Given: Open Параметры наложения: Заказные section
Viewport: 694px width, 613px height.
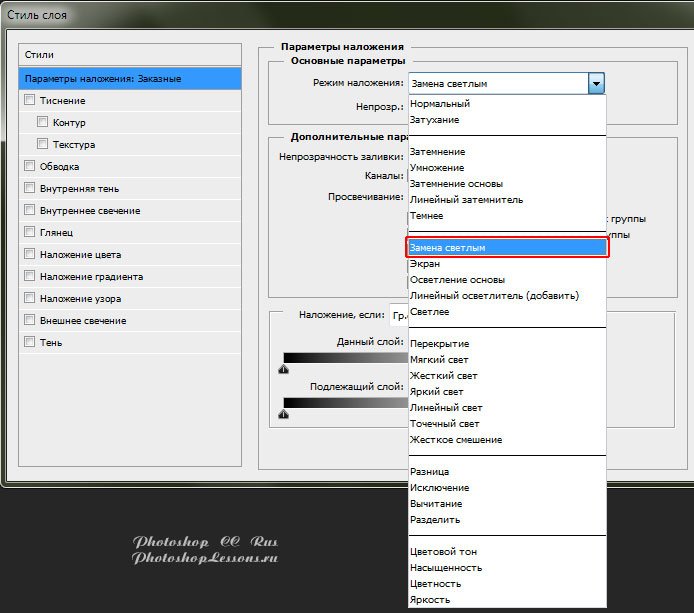Looking at the screenshot, I should click(x=130, y=78).
